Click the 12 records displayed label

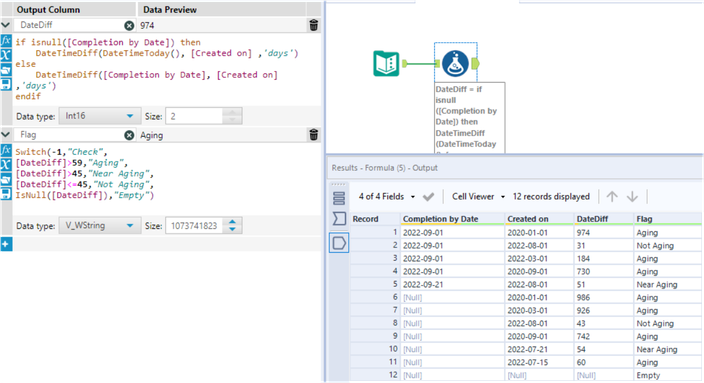coord(551,197)
